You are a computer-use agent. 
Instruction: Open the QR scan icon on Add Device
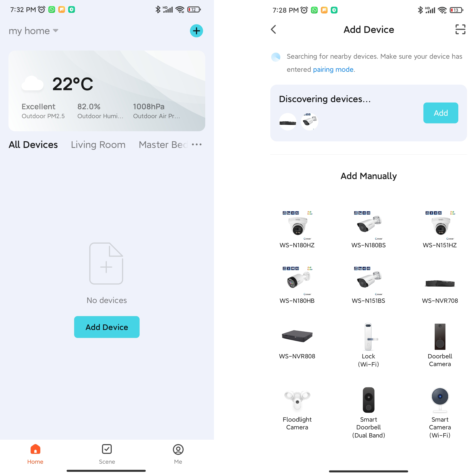460,29
